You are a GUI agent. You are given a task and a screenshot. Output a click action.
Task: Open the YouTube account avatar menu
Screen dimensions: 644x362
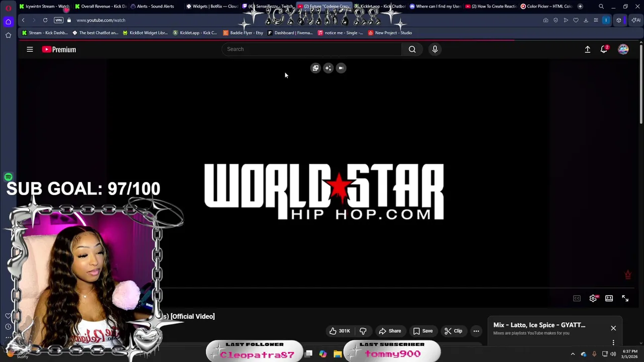[623, 49]
